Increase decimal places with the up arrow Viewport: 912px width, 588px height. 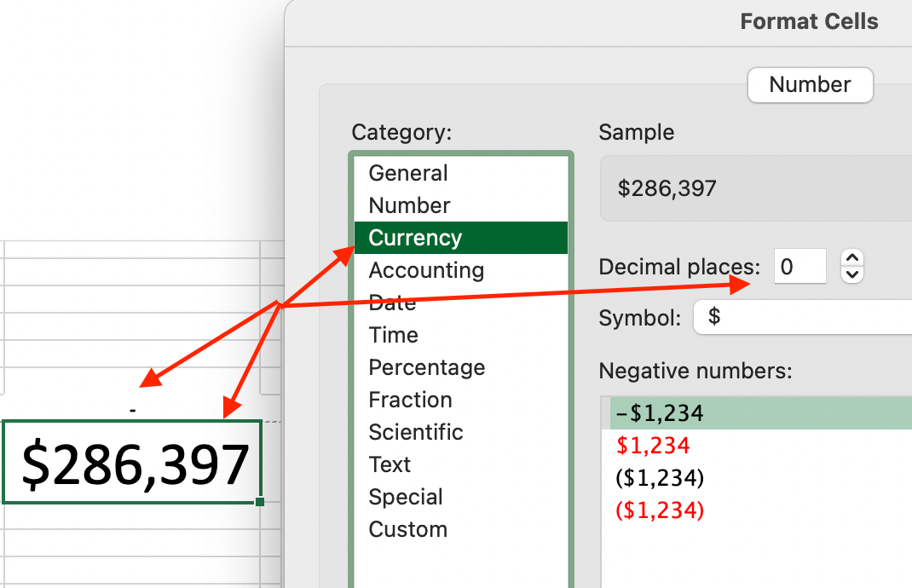(x=852, y=258)
